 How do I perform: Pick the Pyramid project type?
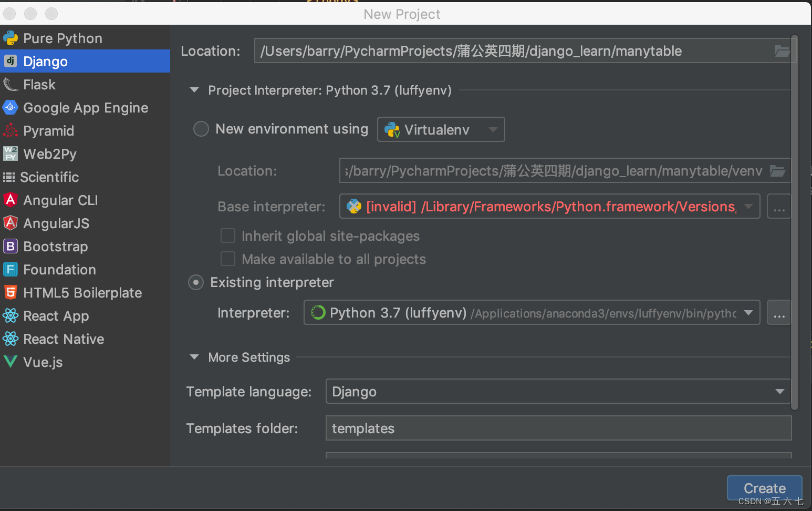(x=85, y=130)
